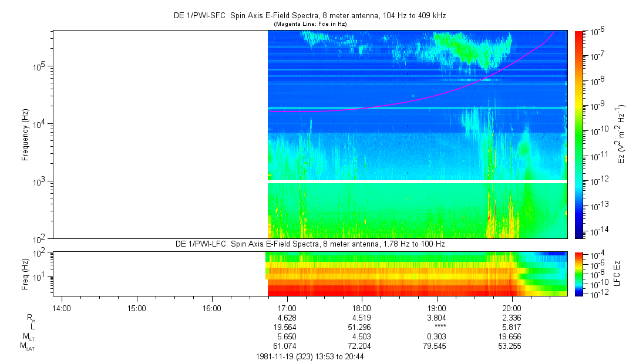
Task: Click the Re value 4.628 under 17:00
Action: pyautogui.click(x=287, y=317)
